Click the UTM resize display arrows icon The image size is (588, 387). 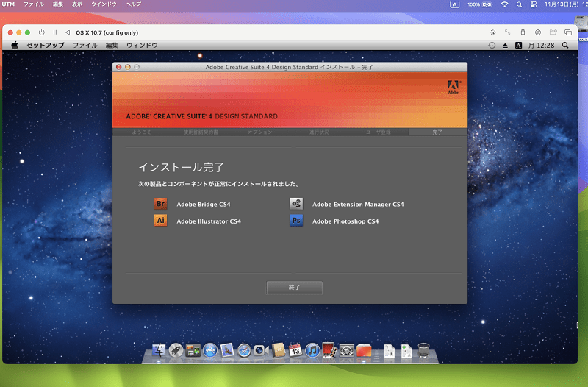507,32
